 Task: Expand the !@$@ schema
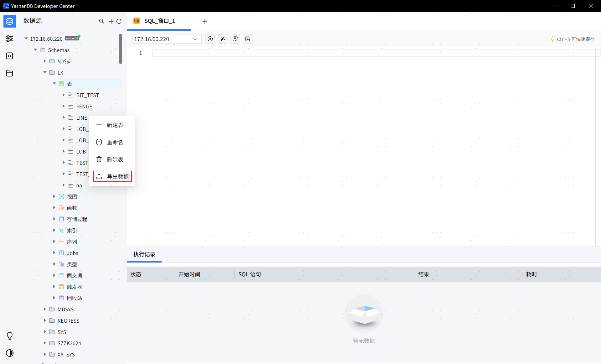[45, 61]
